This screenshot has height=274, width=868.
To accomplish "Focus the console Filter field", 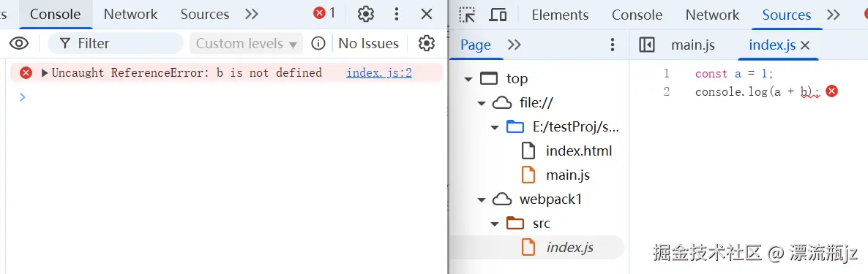I will (115, 43).
